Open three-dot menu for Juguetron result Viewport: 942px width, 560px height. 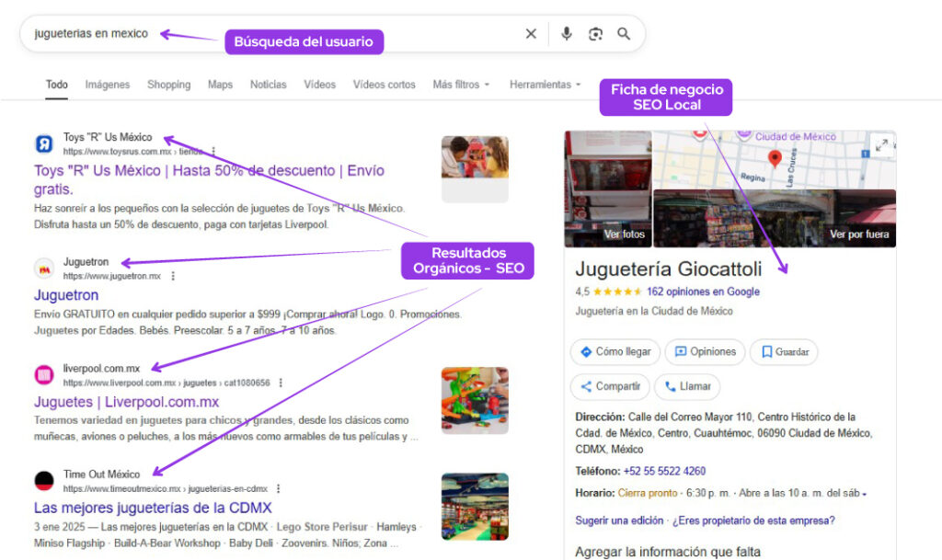pyautogui.click(x=172, y=276)
